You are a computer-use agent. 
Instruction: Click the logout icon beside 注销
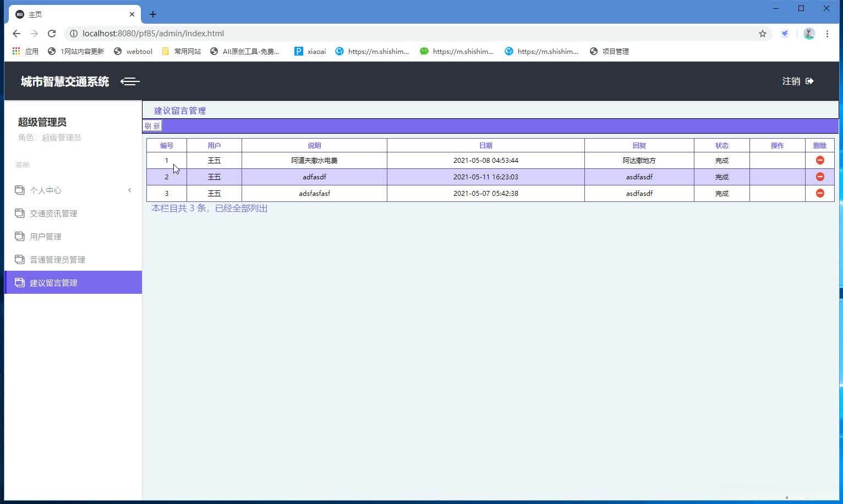(809, 81)
